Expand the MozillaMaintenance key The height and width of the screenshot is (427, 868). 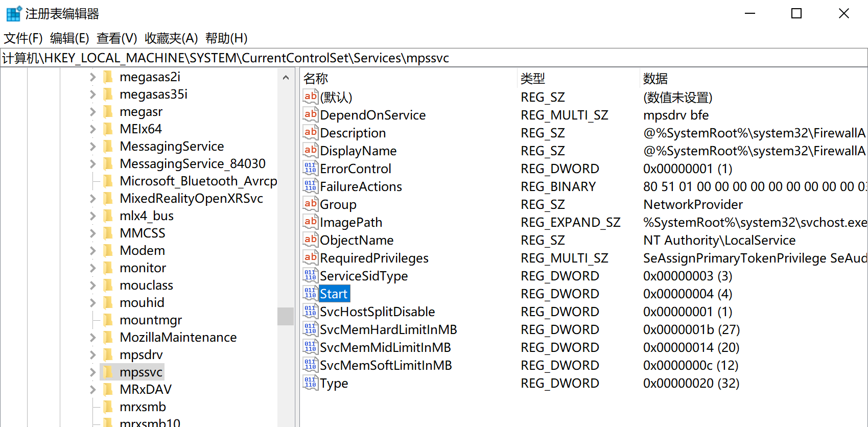click(92, 337)
